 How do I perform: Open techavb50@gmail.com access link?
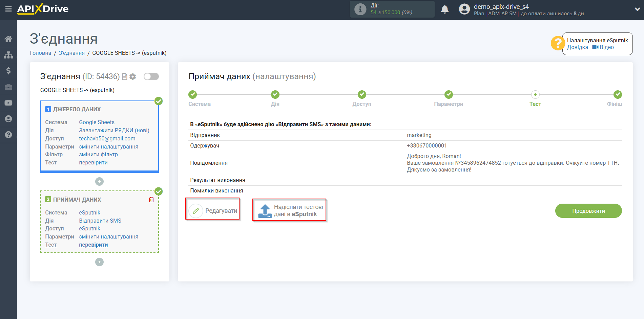107,138
